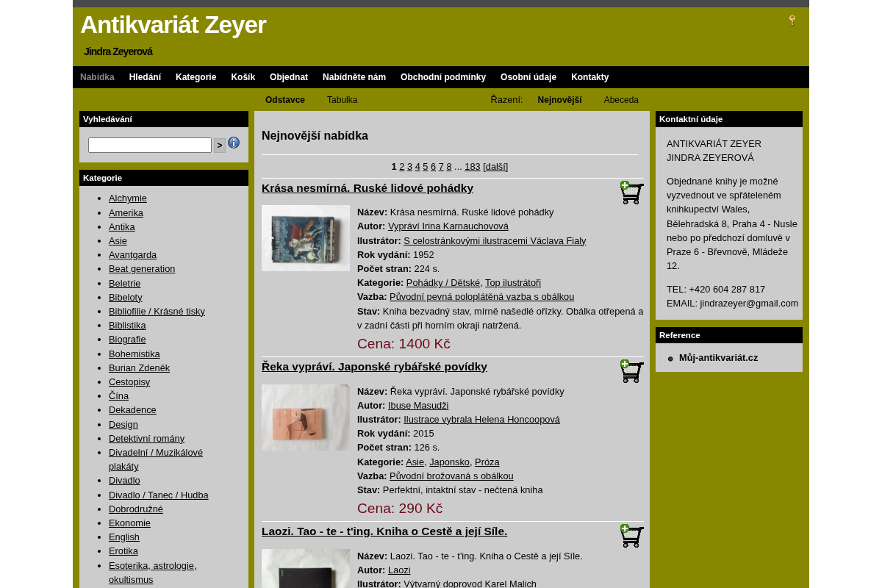Viewport: 882px width, 588px height.
Task: Select Cestopisy category in sidebar
Action: (x=129, y=382)
